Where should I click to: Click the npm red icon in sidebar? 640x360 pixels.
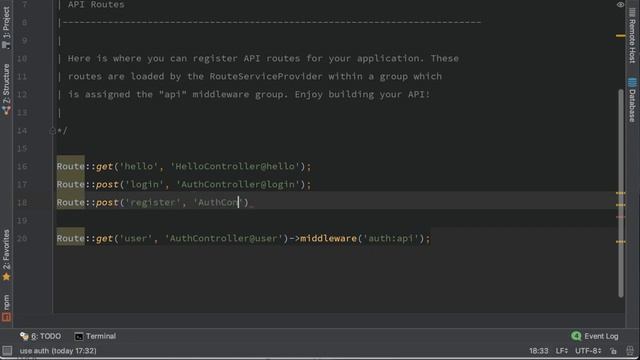[x=6, y=317]
